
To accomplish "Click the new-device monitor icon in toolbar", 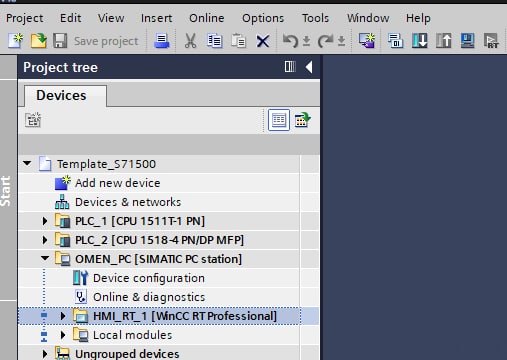I will [367, 41].
